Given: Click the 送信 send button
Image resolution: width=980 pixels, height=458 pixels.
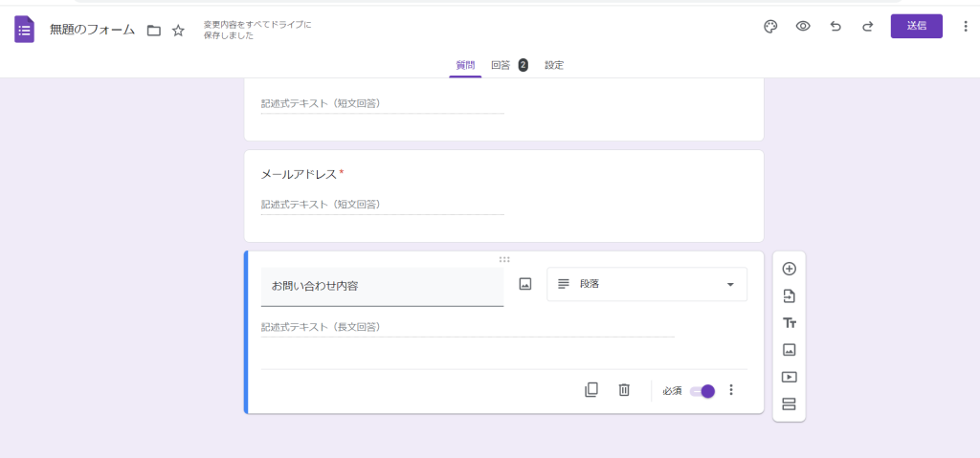Looking at the screenshot, I should click(x=916, y=26).
